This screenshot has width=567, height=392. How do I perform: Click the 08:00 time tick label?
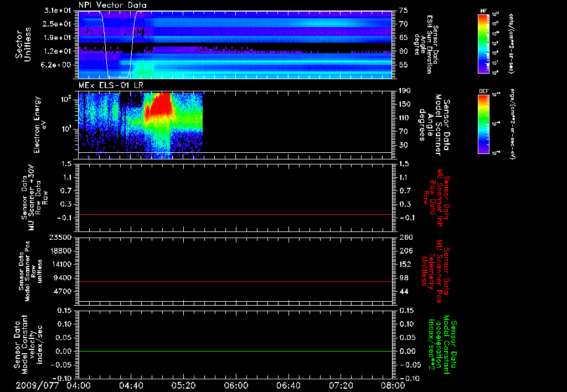[393, 385]
